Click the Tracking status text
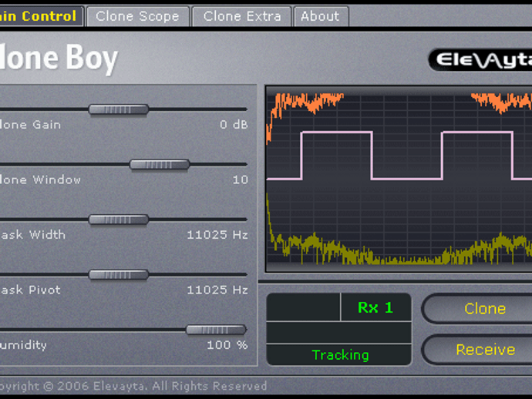The width and height of the screenshot is (532, 399). click(340, 355)
